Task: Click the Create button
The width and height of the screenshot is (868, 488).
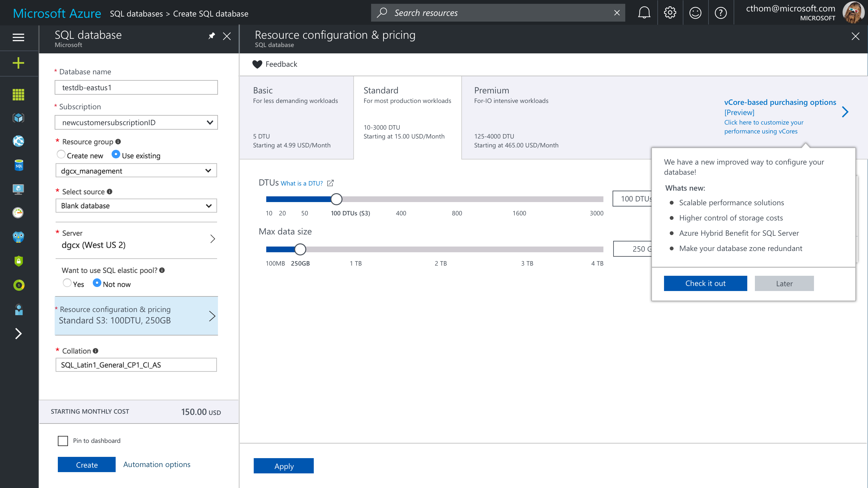Action: point(87,465)
